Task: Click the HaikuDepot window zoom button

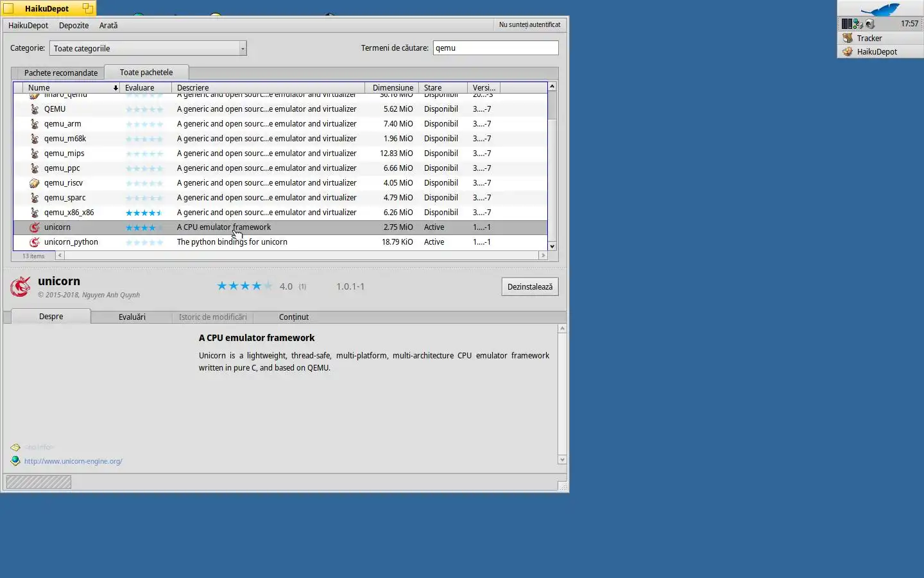Action: click(x=88, y=8)
